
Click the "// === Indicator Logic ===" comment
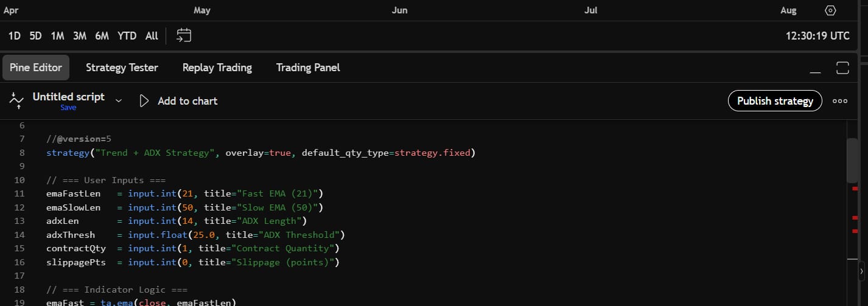[117, 290]
